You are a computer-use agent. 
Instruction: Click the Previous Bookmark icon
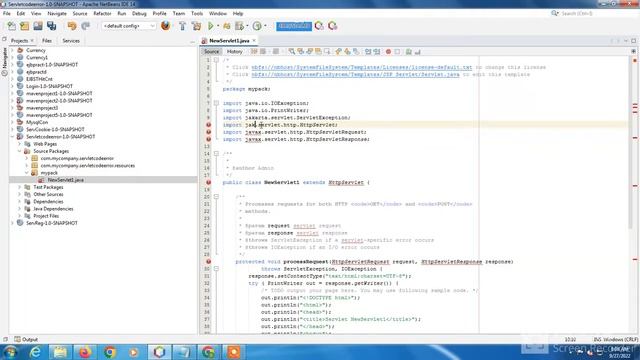coord(338,51)
